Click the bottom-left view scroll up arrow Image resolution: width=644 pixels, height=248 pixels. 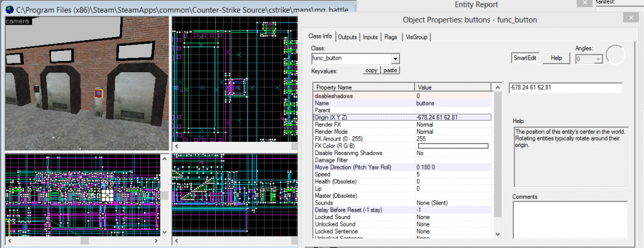[165, 159]
